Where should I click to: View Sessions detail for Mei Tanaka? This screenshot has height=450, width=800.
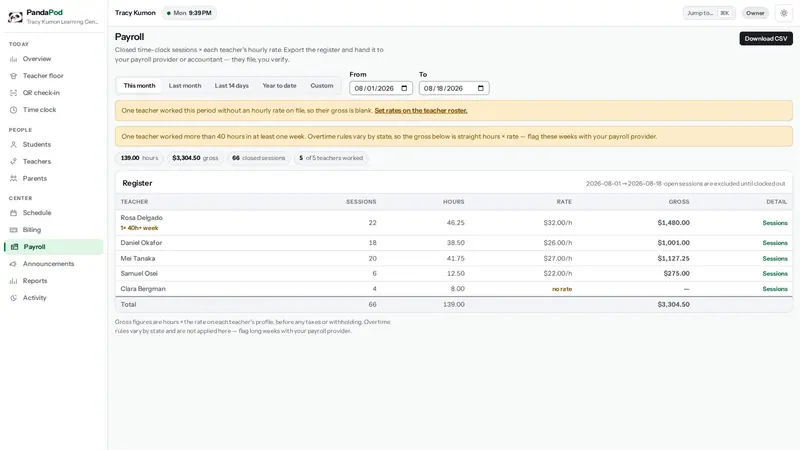click(774, 259)
